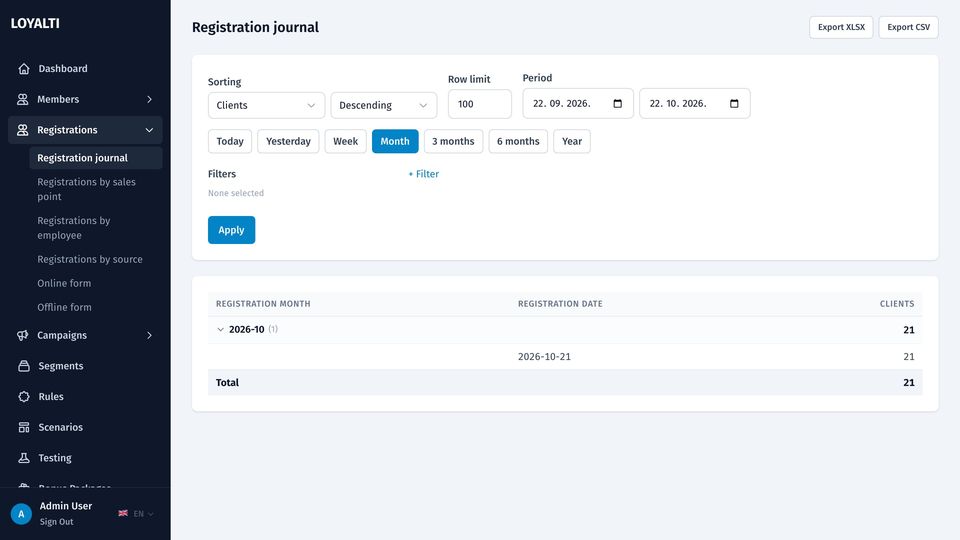The height and width of the screenshot is (540, 960).
Task: Click the Row limit input field
Action: pos(480,104)
